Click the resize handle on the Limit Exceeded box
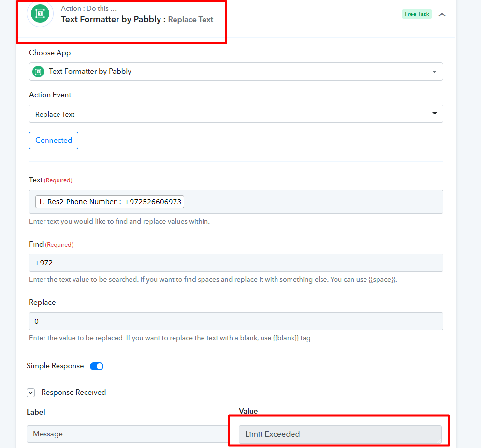Viewport: 481px width, 448px height. coord(439,441)
